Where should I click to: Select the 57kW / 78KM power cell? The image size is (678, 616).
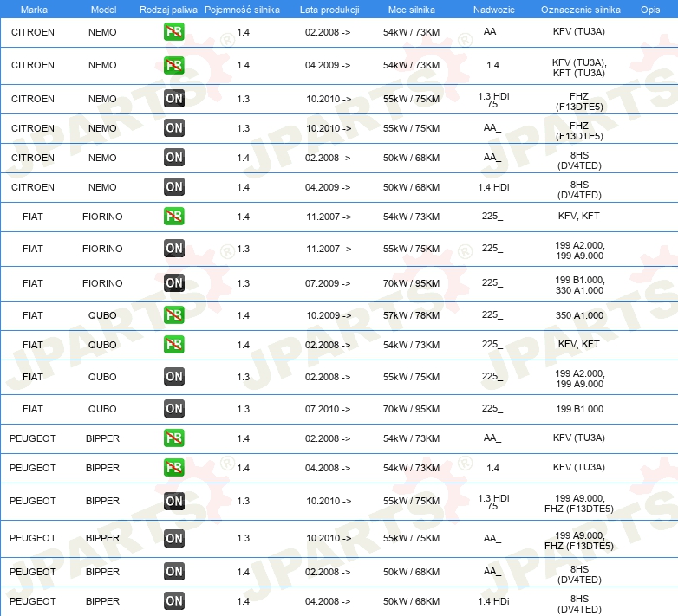[411, 315]
